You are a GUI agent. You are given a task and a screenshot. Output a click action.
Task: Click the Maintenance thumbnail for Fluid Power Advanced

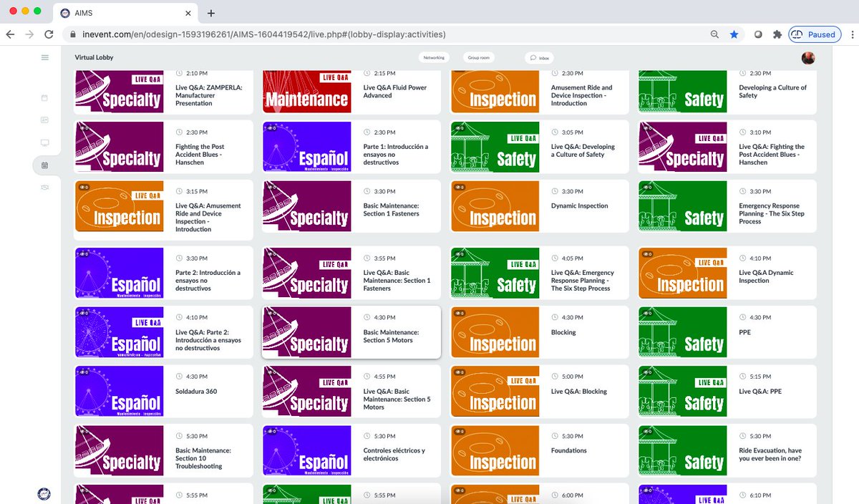[307, 92]
